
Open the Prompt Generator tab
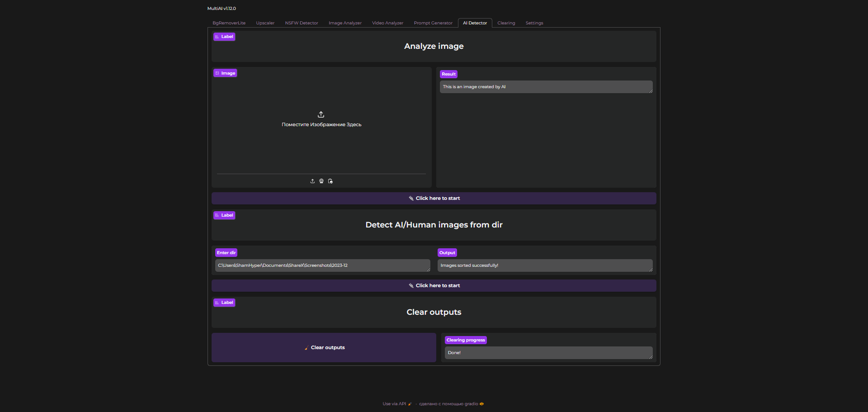433,23
